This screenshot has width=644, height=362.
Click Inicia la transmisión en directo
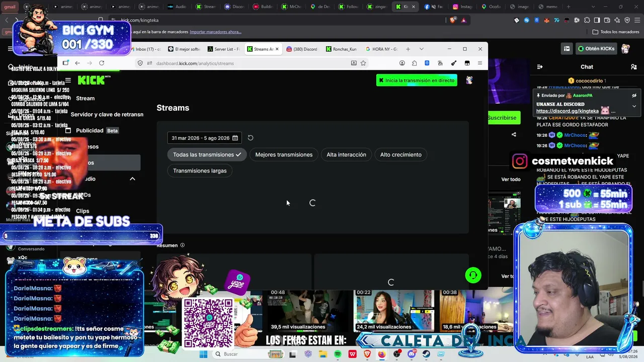pyautogui.click(x=417, y=80)
